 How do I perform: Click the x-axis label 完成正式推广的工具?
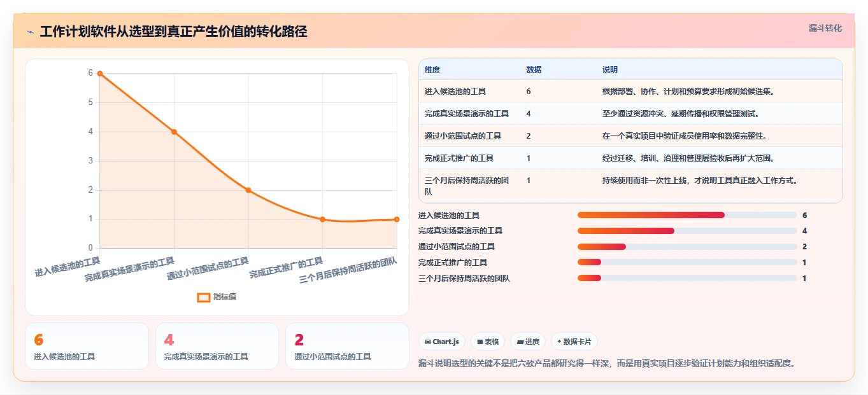click(x=286, y=268)
